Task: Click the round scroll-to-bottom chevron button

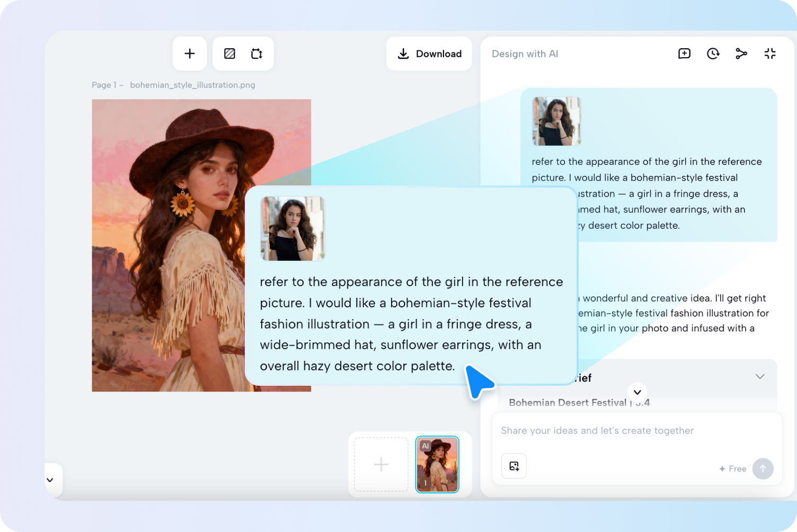Action: (637, 392)
